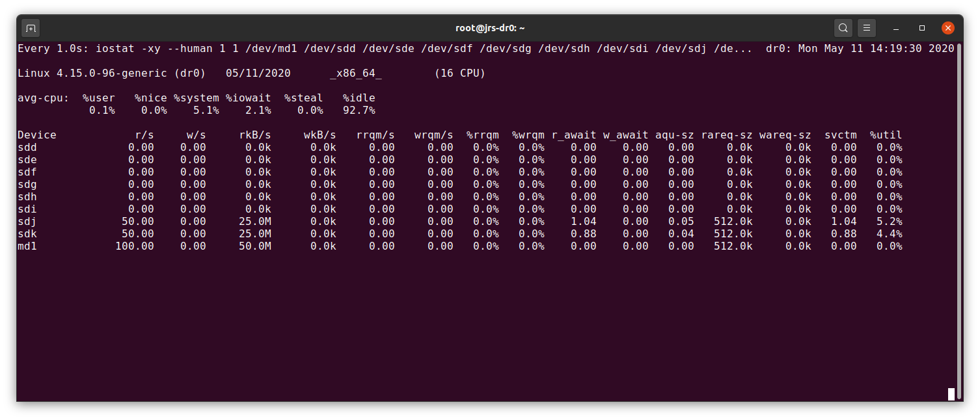This screenshot has width=980, height=420.
Task: Open a new terminal tab
Action: point(31,28)
